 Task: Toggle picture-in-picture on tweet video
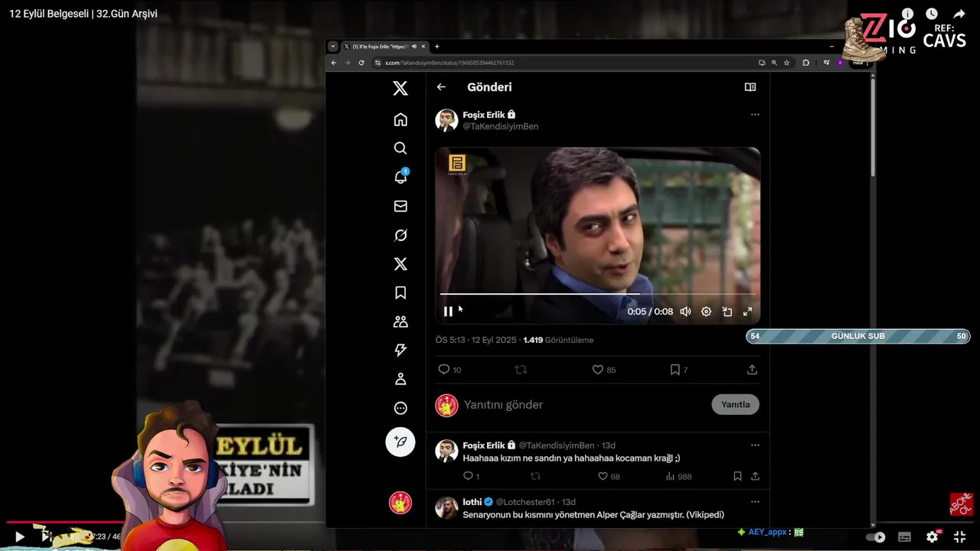pos(727,311)
